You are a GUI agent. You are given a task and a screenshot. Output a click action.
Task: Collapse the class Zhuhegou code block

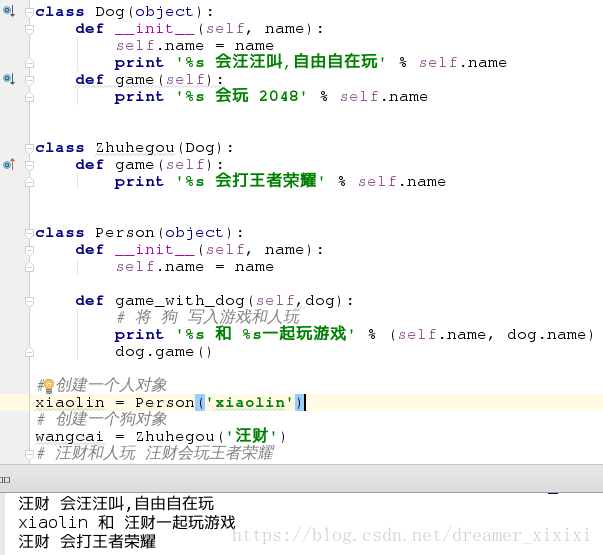(x=29, y=148)
